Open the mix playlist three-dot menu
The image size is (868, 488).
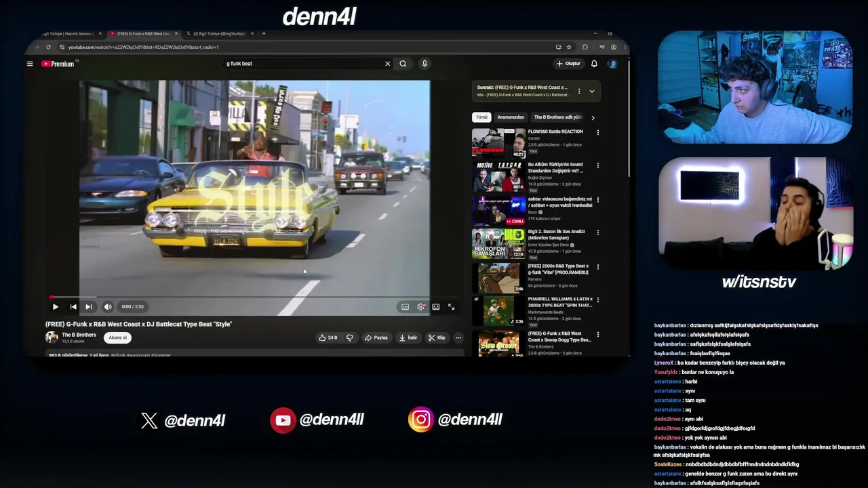point(579,91)
